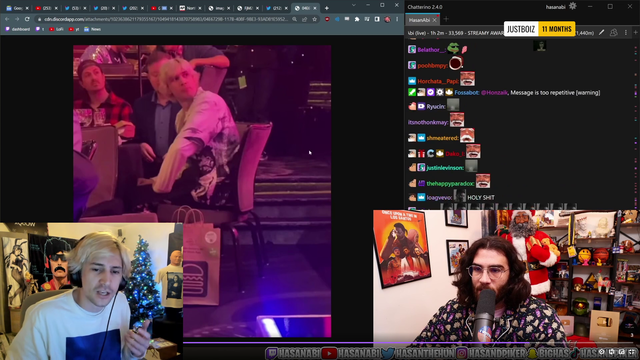Open Belathor_ user card
Image resolution: width=640 pixels, height=360 pixels.
point(431,50)
